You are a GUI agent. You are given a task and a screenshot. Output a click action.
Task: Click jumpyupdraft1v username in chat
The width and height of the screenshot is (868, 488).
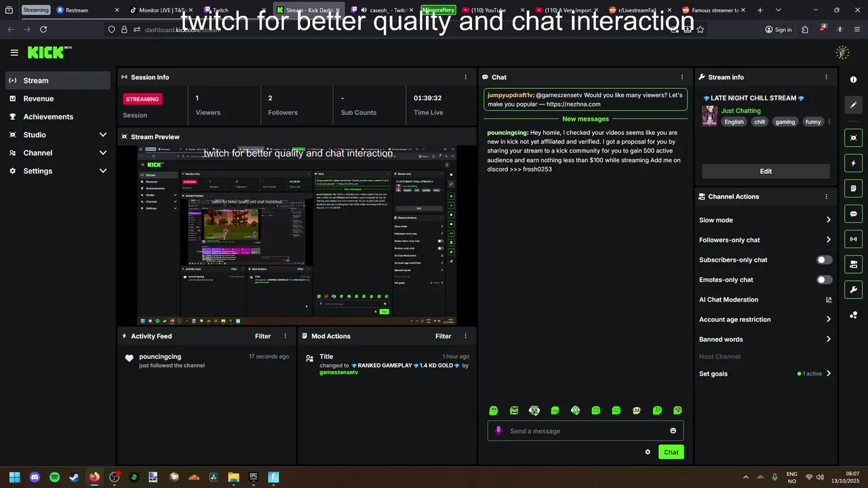[510, 96]
